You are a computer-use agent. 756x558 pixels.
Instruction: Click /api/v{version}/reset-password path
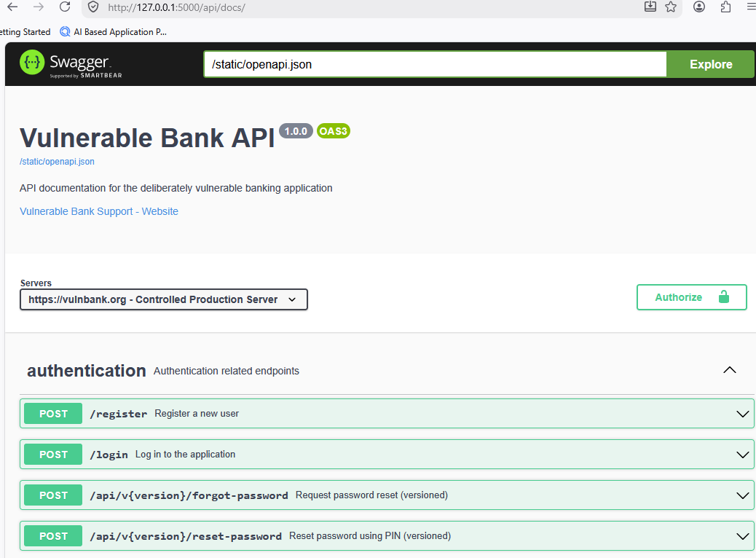click(186, 536)
